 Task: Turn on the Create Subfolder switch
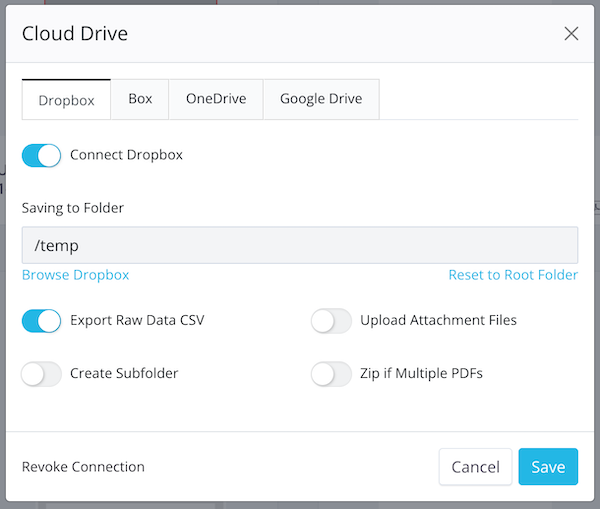point(41,374)
